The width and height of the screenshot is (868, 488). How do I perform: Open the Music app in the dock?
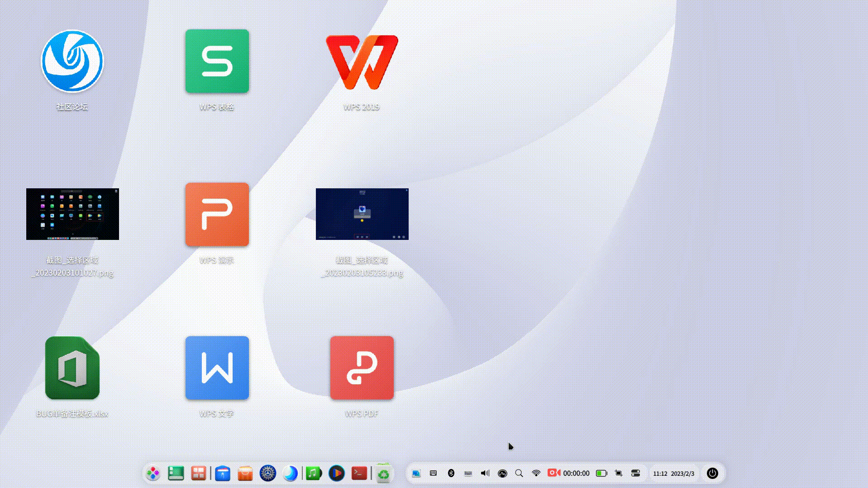click(x=314, y=474)
